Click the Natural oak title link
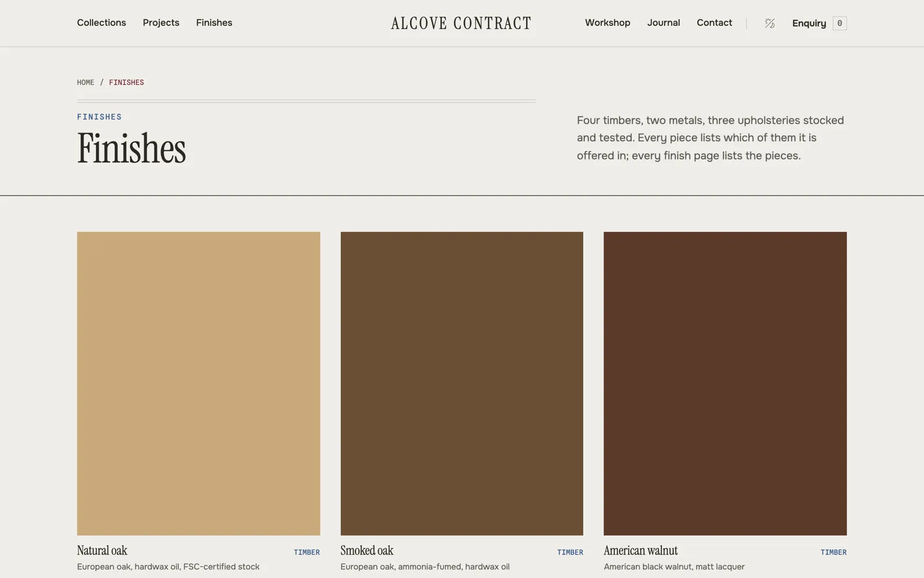Screen dimensions: 924x578 (102, 551)
